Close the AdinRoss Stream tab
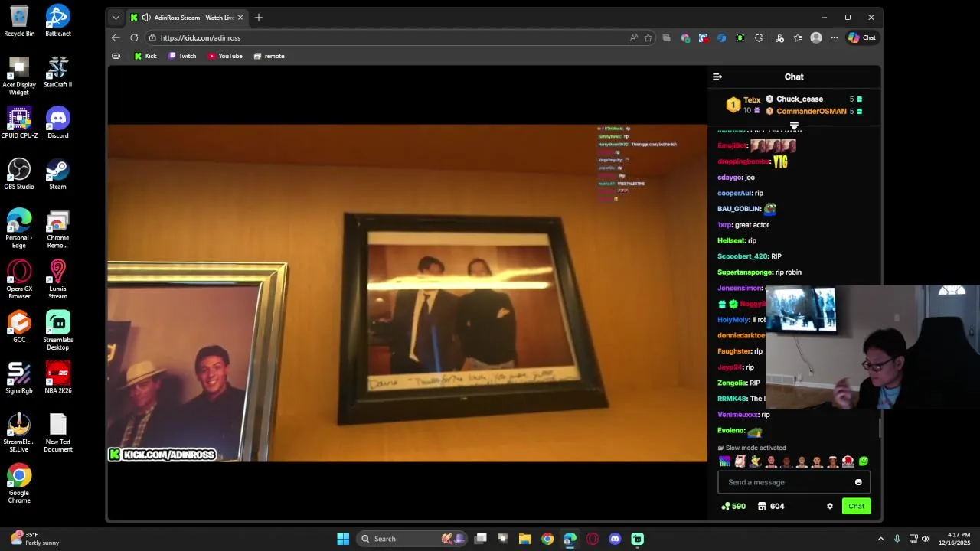 pos(240,18)
